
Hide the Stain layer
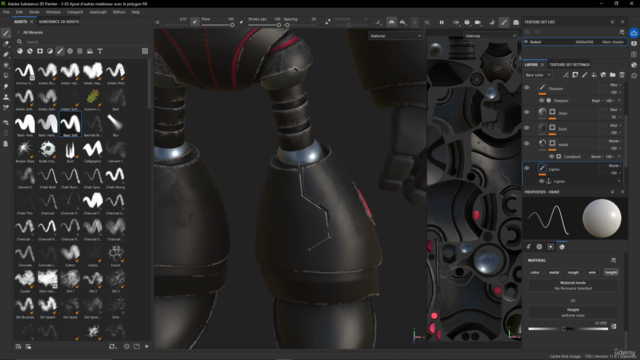tap(527, 112)
